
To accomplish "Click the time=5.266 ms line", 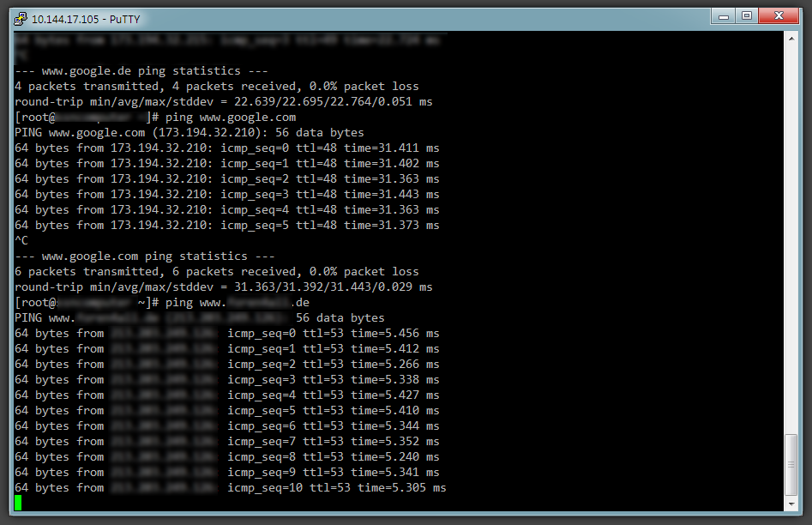I will [227, 365].
